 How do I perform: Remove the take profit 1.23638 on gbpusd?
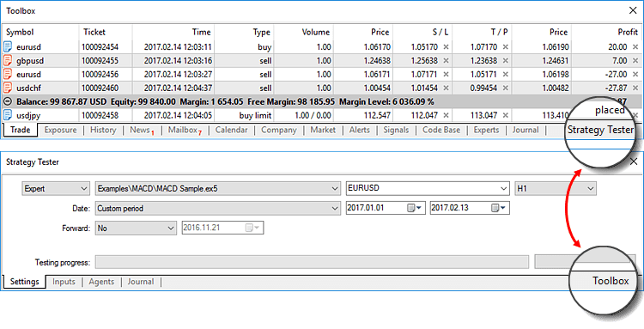505,61
